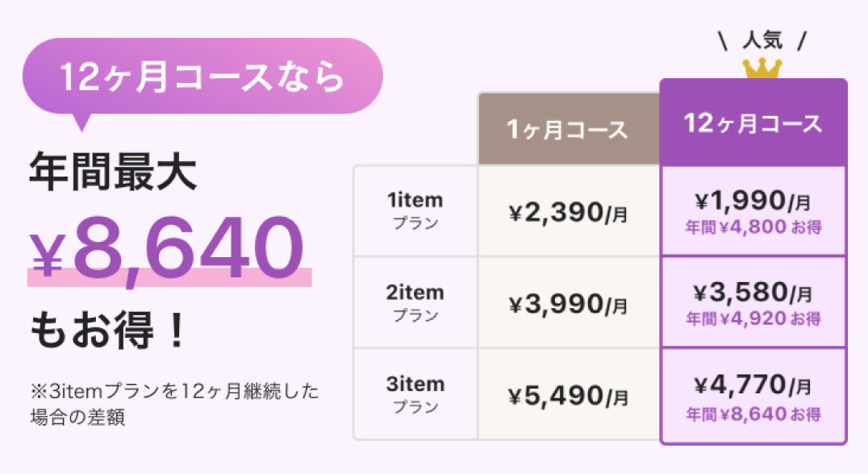
Task: Select the ¥1,990/月 12-month price
Action: pyautogui.click(x=753, y=201)
